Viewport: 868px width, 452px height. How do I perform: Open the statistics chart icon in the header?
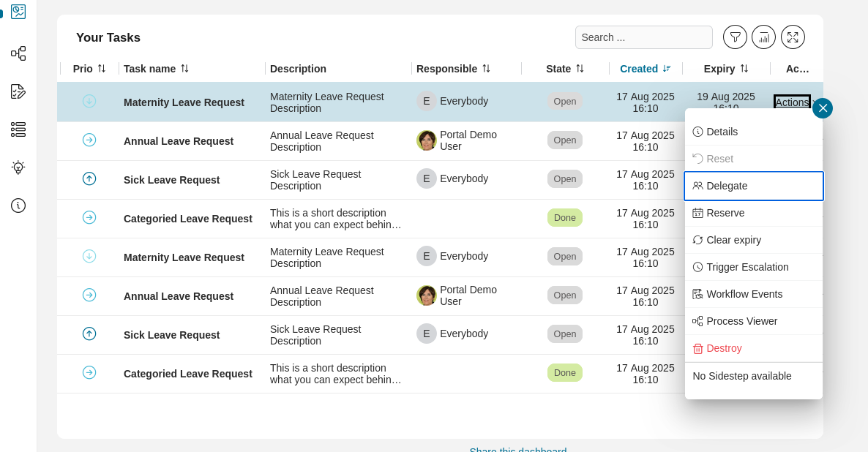pyautogui.click(x=763, y=37)
